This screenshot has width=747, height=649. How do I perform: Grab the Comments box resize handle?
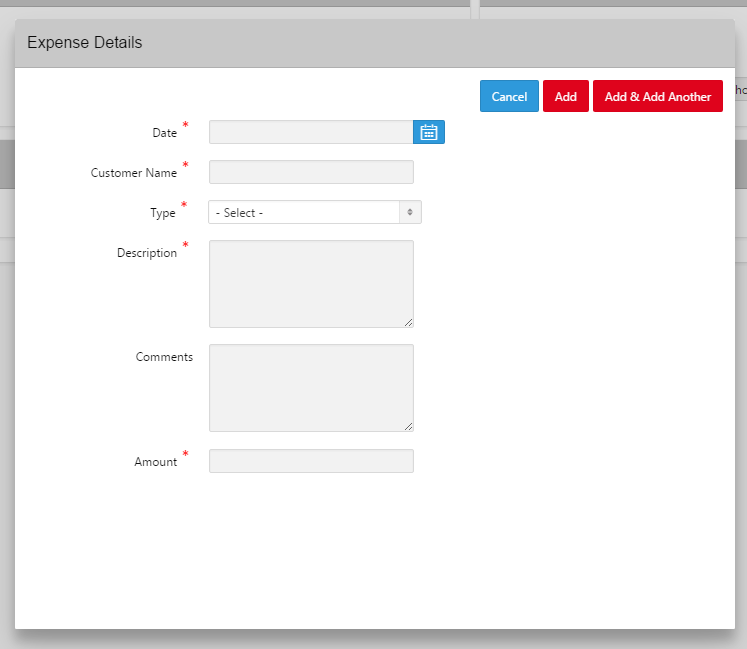tap(408, 426)
